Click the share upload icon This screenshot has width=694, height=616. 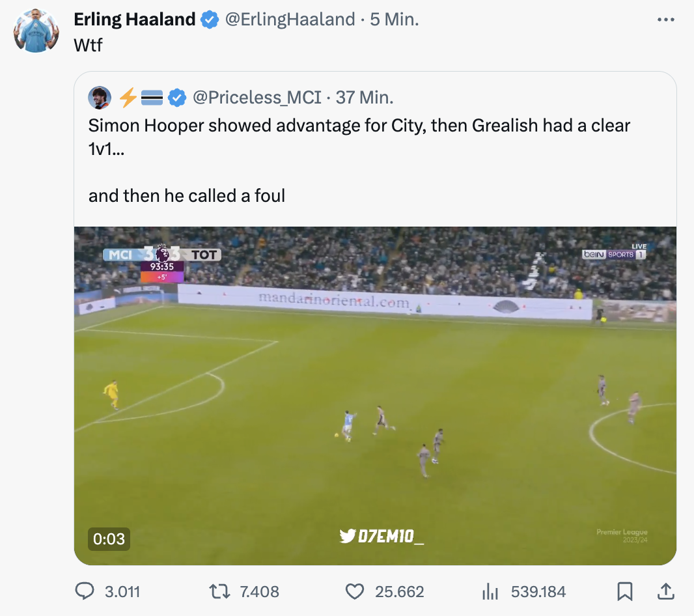(x=665, y=591)
